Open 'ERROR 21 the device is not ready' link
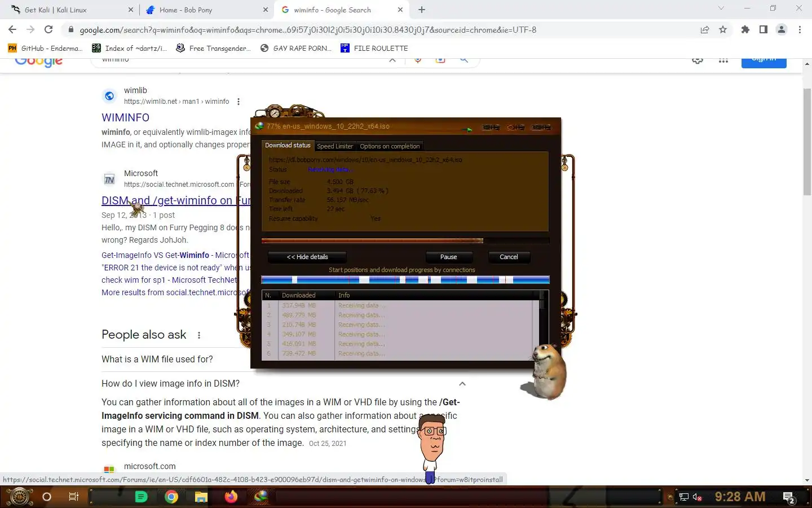This screenshot has width=812, height=508. 176,268
